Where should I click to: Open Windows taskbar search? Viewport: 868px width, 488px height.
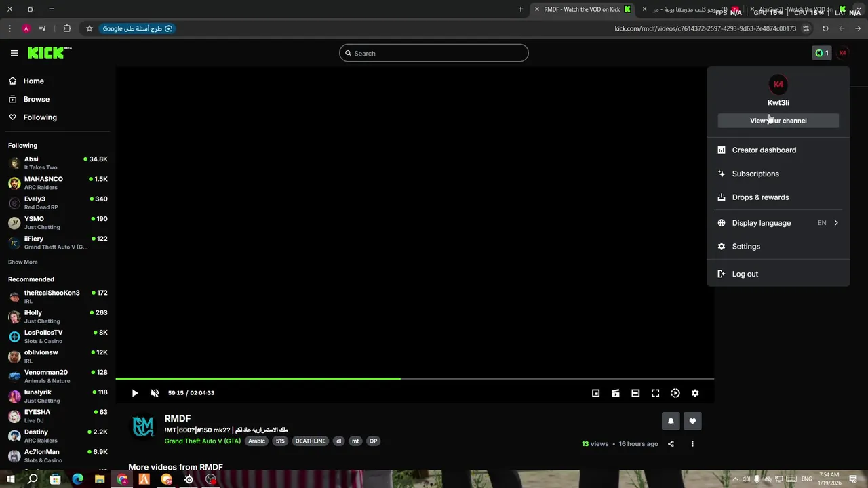(33, 479)
